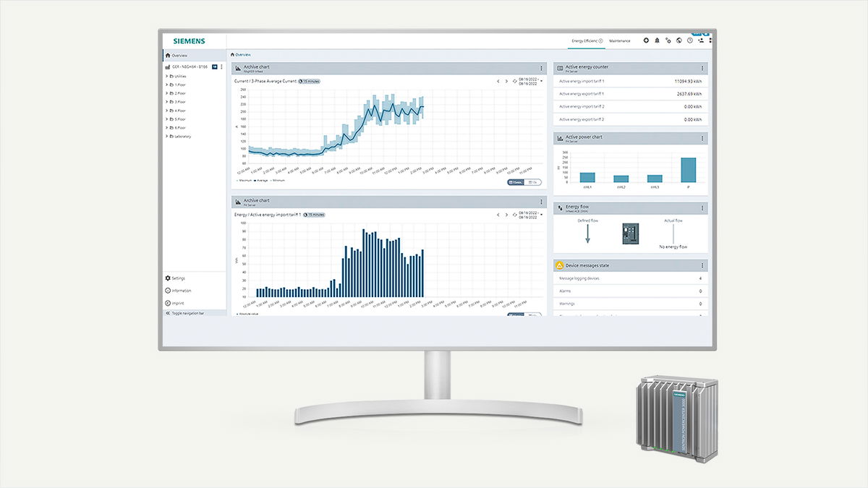Image resolution: width=868 pixels, height=488 pixels.
Task: Open Settings in the sidebar
Action: (x=175, y=278)
